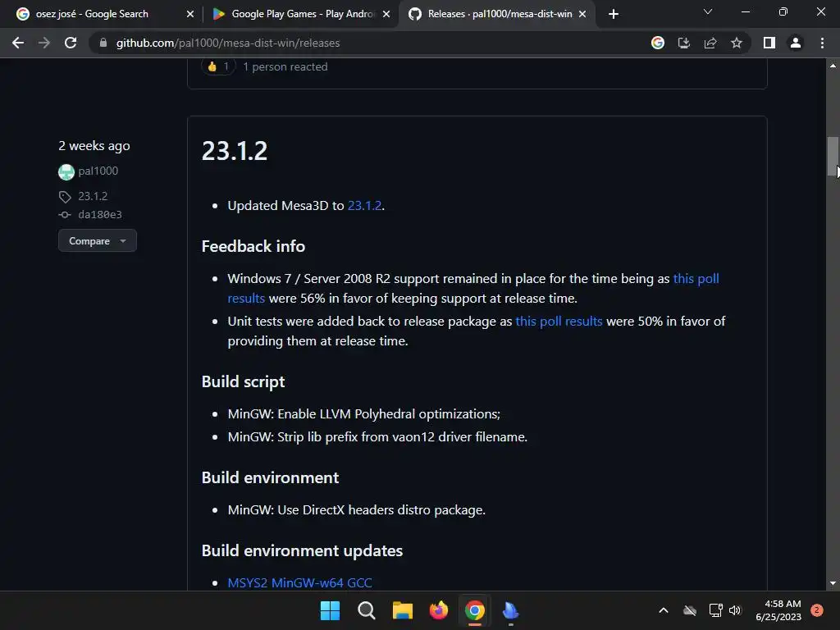Bookmark this page with star icon
Image resolution: width=840 pixels, height=630 pixels.
737,43
